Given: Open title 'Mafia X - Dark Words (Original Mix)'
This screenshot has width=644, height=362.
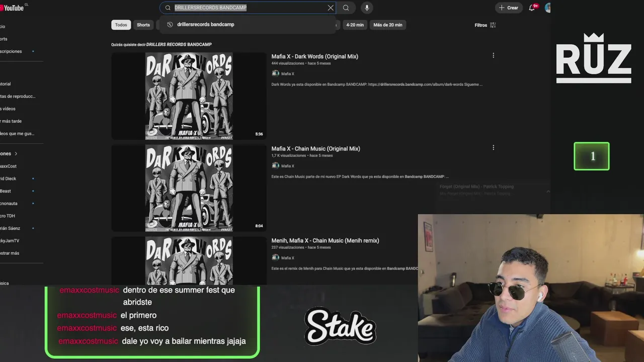Looking at the screenshot, I should coord(315,56).
